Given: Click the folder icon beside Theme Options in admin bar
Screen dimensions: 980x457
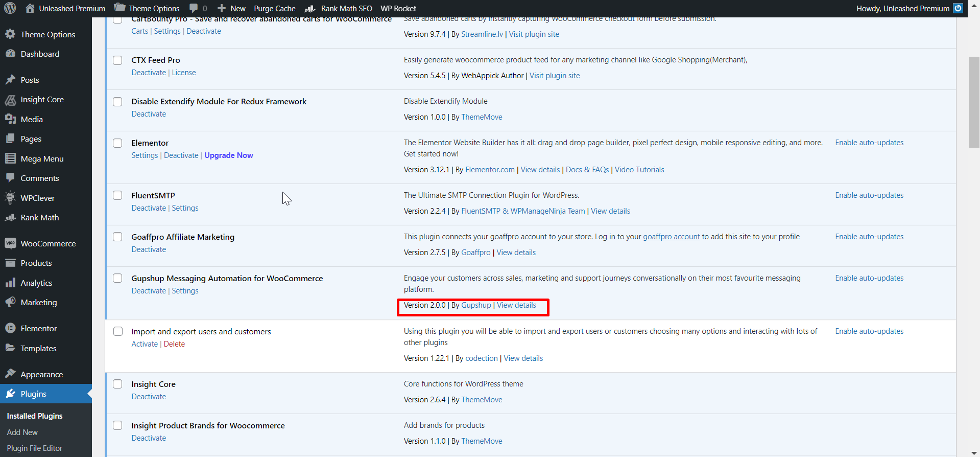Looking at the screenshot, I should click(119, 8).
